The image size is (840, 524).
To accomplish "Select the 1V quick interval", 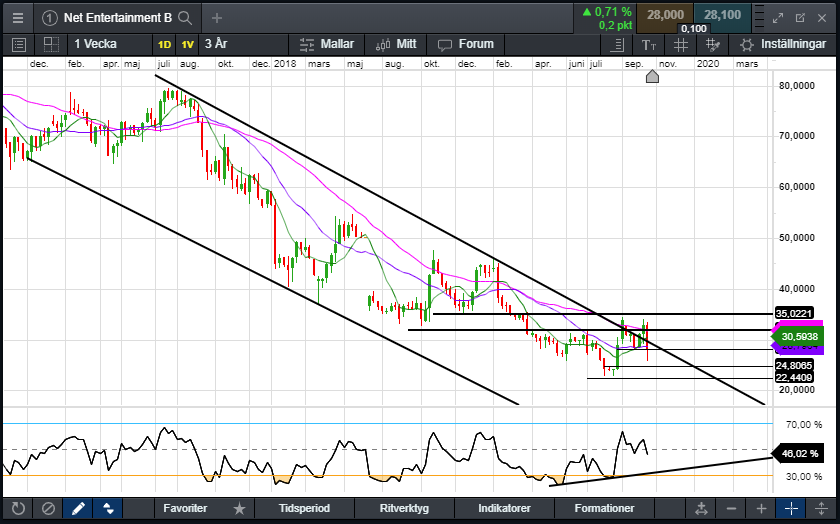I will point(188,44).
